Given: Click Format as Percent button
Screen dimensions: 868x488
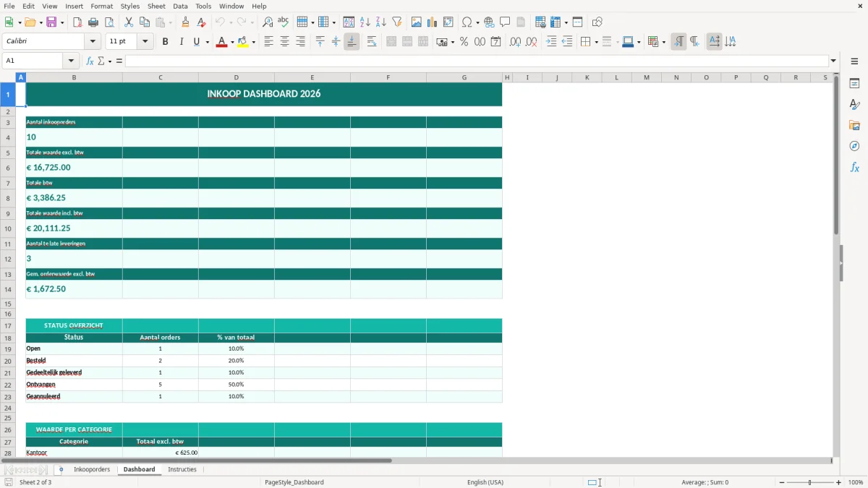Looking at the screenshot, I should click(464, 42).
